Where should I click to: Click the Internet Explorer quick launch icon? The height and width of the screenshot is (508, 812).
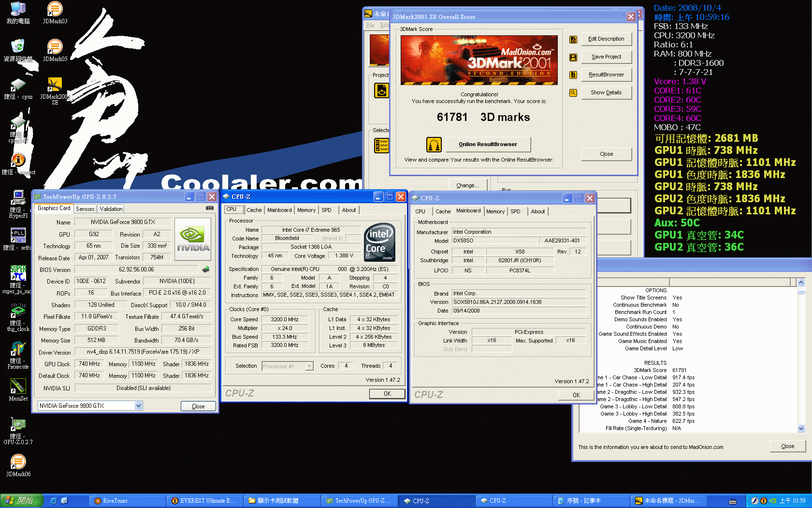coord(54,501)
